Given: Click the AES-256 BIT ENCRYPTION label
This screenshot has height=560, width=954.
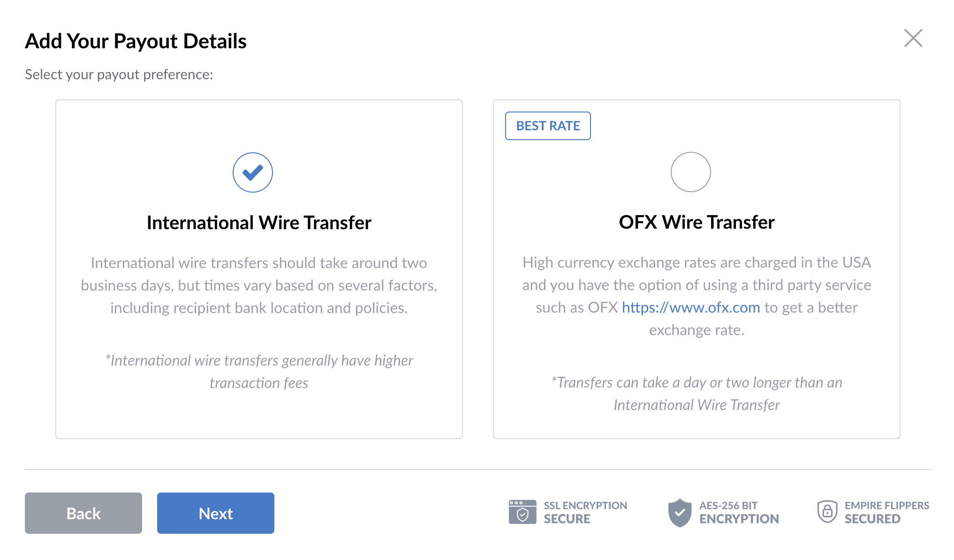Looking at the screenshot, I should click(739, 512).
